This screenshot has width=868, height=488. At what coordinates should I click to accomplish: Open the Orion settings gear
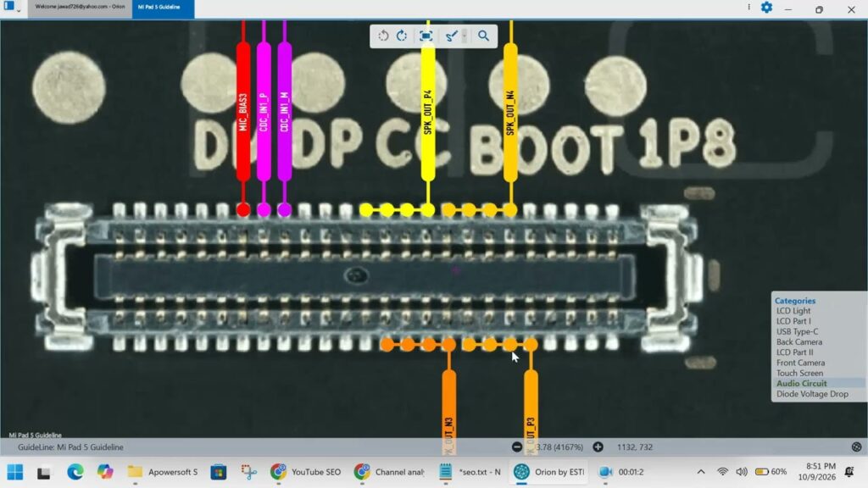[766, 7]
